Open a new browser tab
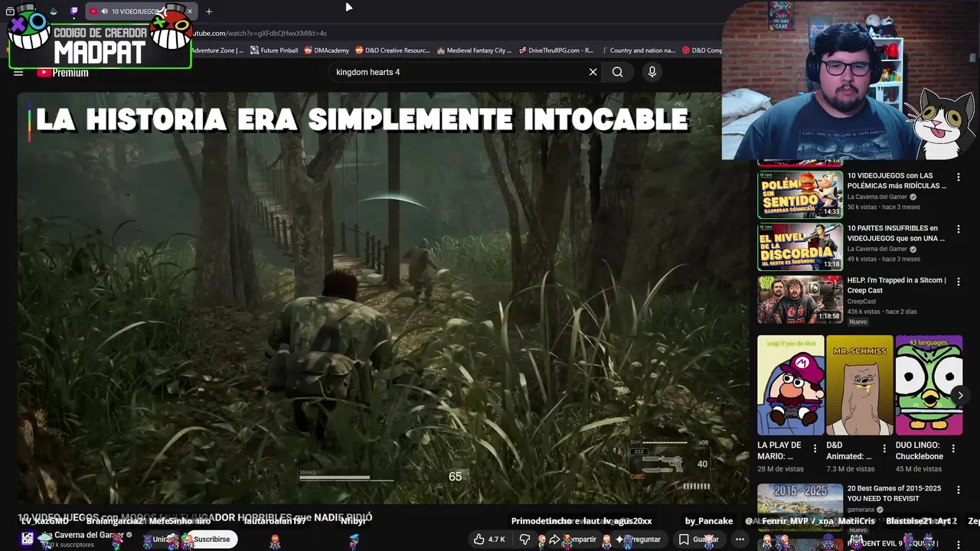980x551 pixels. [x=208, y=11]
